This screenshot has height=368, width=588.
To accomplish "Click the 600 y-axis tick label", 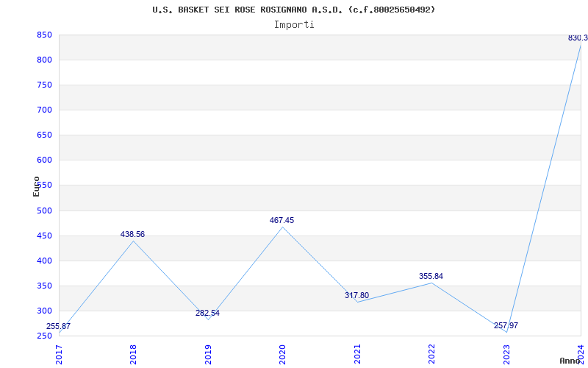I will 43,160.
